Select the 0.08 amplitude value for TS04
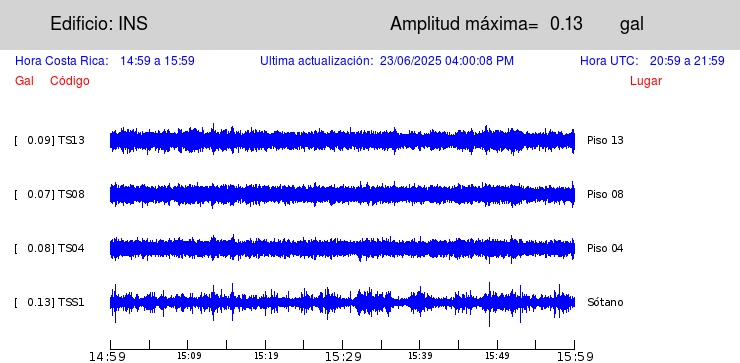740x363 pixels. pyautogui.click(x=40, y=248)
